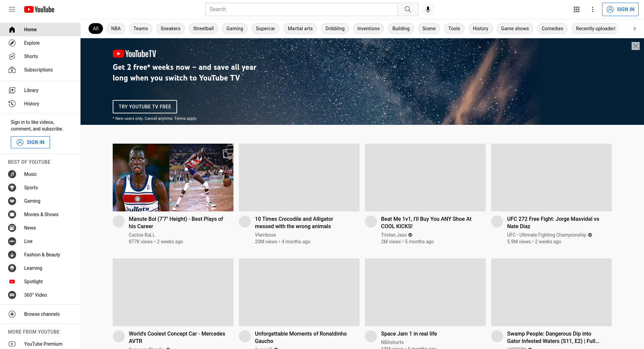Open World's Coolest Concept Car video title

177,337
